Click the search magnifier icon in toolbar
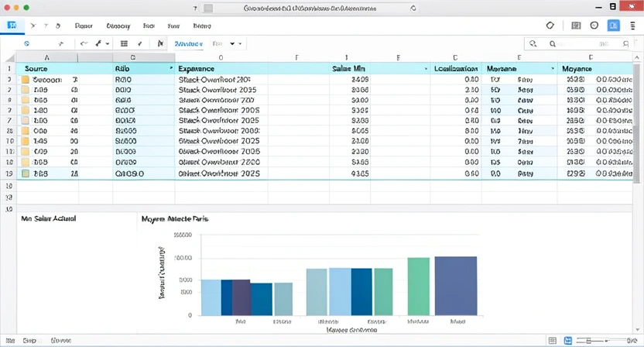 point(532,44)
